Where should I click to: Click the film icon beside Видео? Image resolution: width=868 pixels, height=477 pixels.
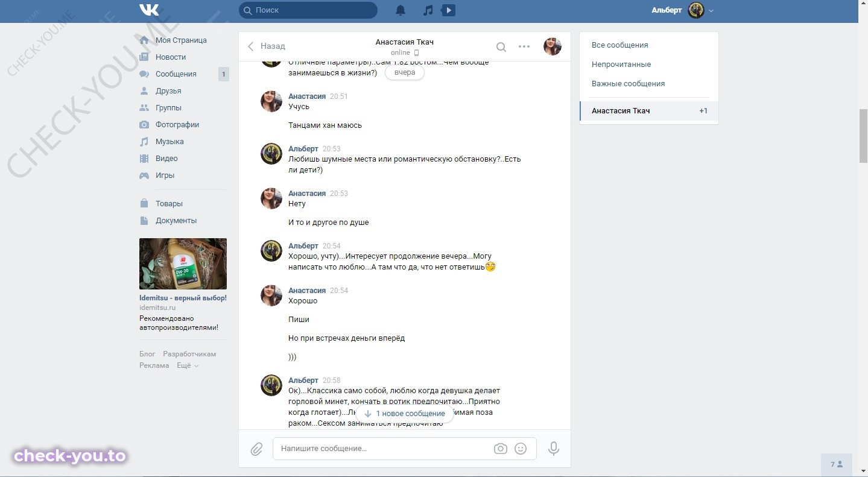(144, 159)
